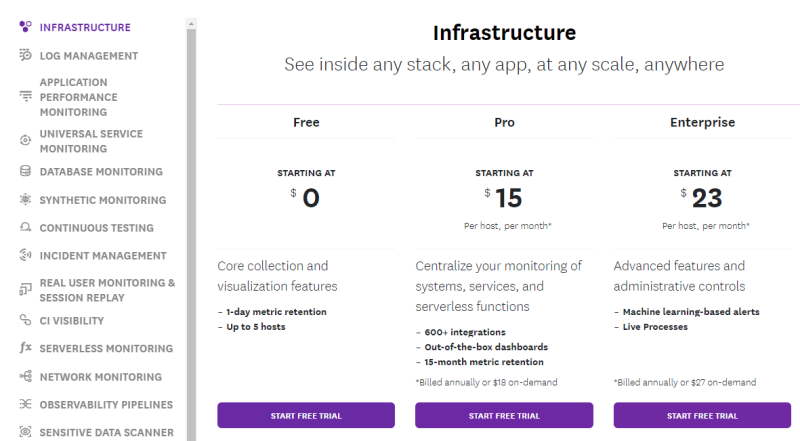Start free trial for Enterprise plan

(x=702, y=415)
